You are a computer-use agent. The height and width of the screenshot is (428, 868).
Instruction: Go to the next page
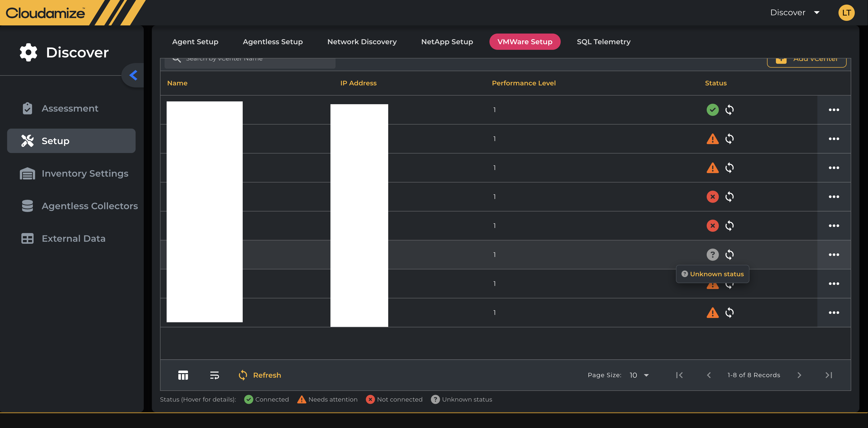pyautogui.click(x=799, y=375)
